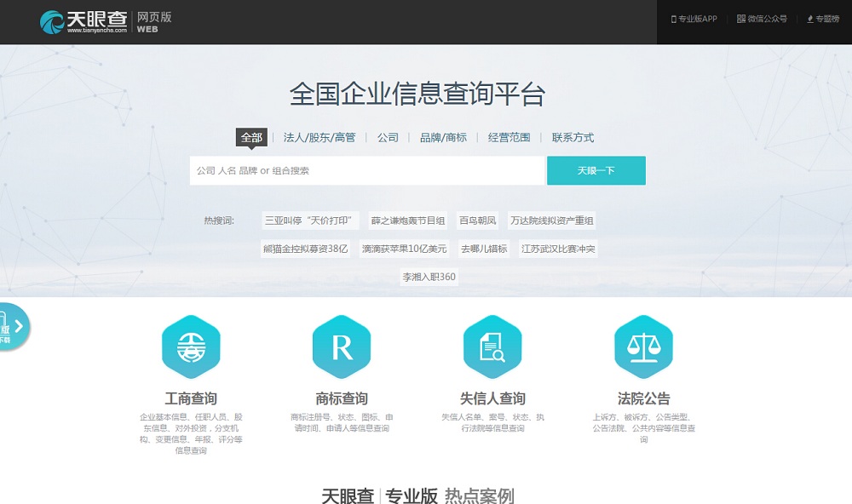Select hot search 熊猫金控拟募资38亿
Image resolution: width=852 pixels, height=504 pixels.
[x=305, y=249]
